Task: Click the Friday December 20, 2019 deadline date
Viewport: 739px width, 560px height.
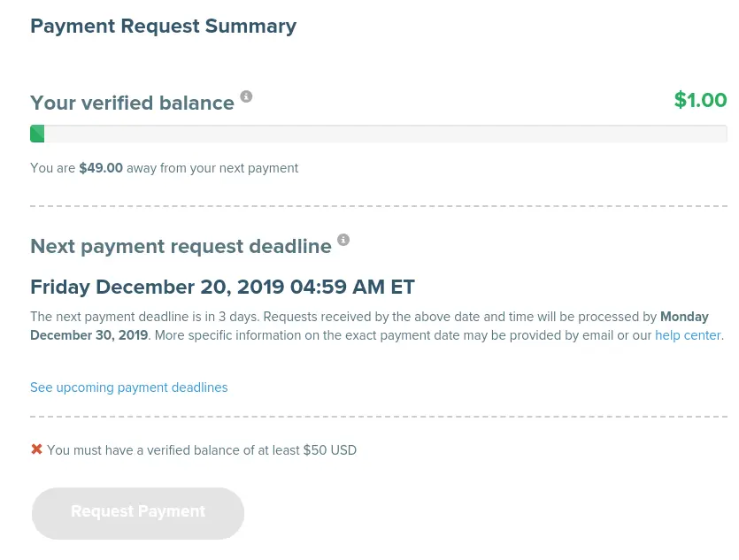Action: tap(222, 287)
